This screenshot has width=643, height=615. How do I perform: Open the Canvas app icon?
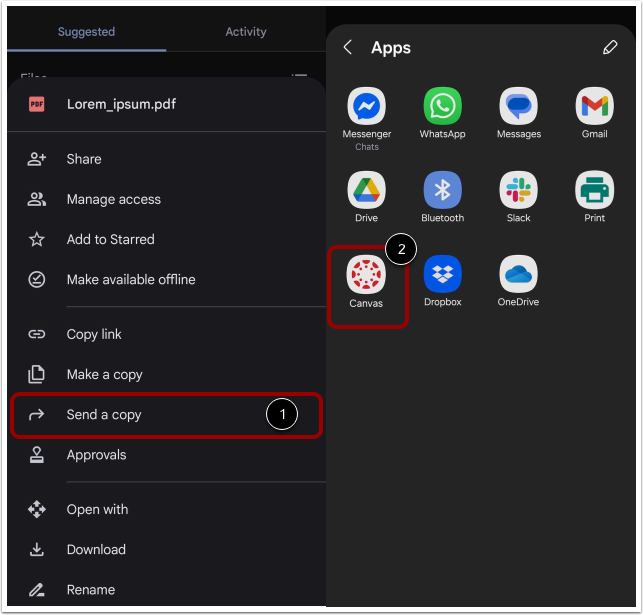click(366, 274)
